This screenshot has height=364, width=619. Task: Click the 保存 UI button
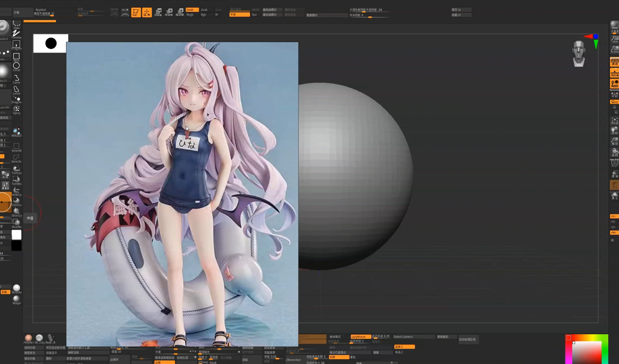point(461,10)
